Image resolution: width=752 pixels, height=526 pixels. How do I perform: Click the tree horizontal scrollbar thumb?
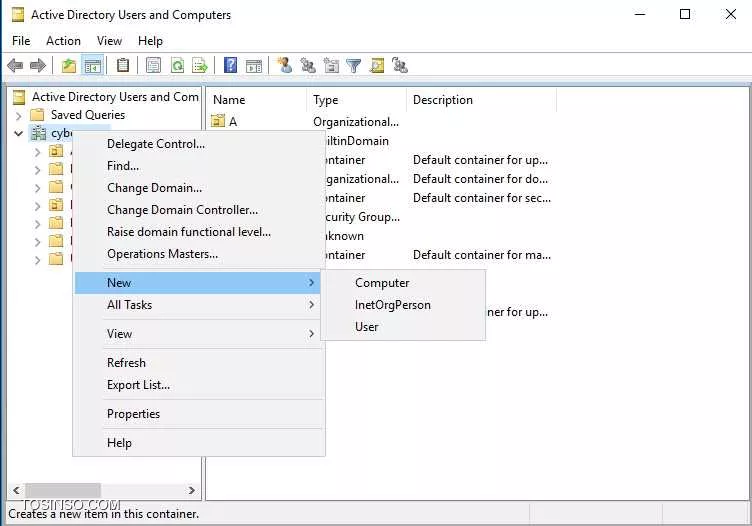63,490
